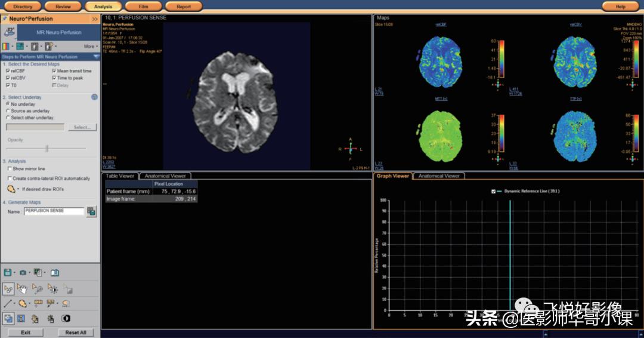Select the Source as underlay option
Screen dimensions: 644x338
(8, 111)
